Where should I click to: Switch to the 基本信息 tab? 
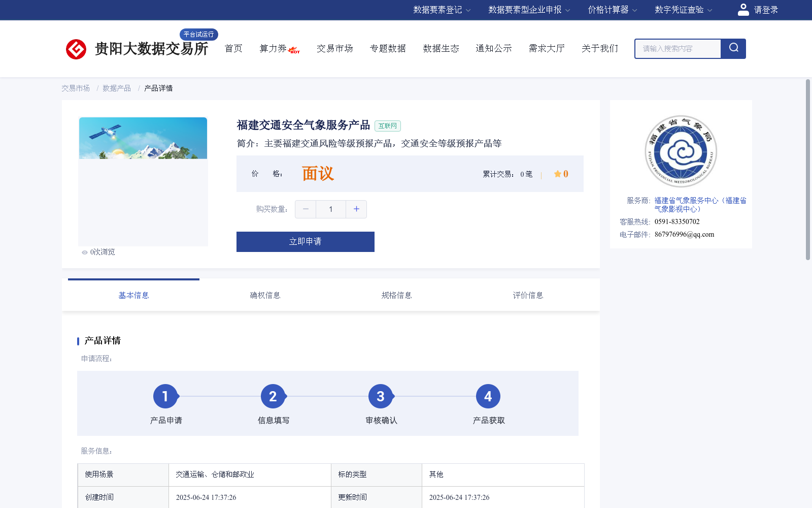click(x=133, y=295)
